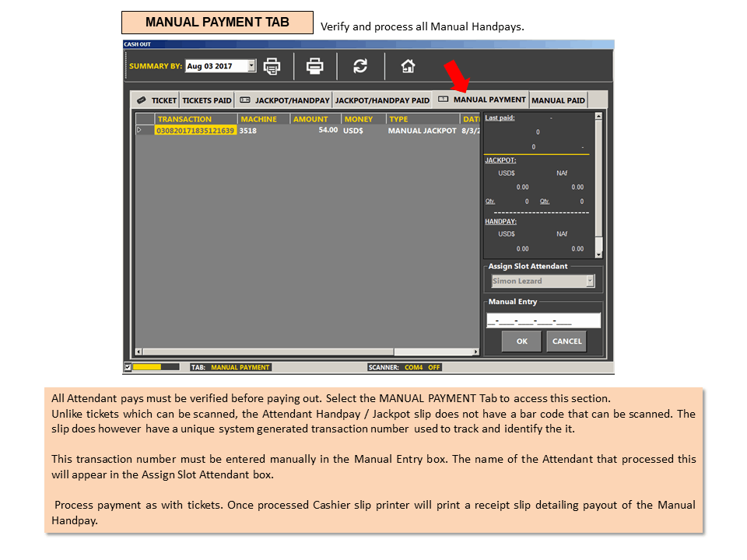The height and width of the screenshot is (560, 747).
Task: Open the JACKPOT/HANDPAY PAID tab
Action: pyautogui.click(x=382, y=100)
